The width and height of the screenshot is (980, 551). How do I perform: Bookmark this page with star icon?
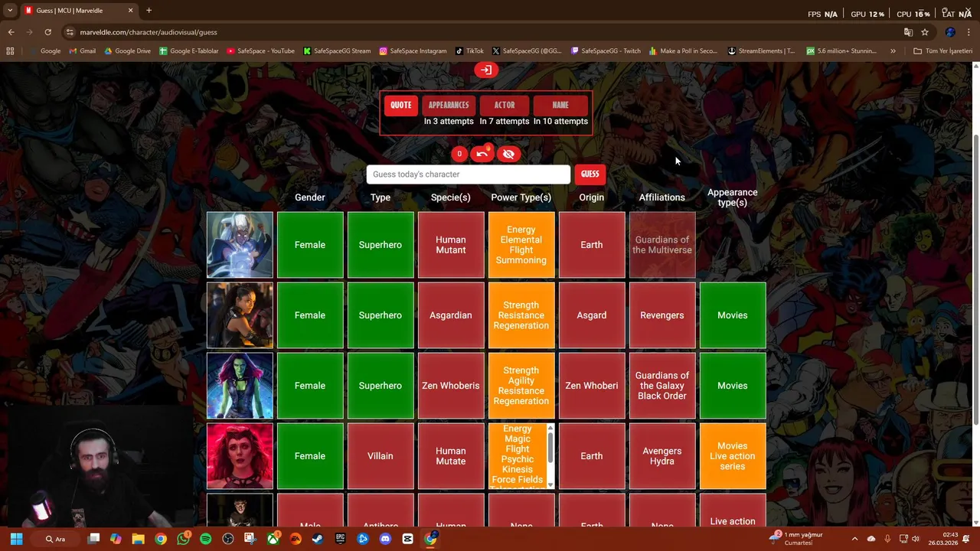(925, 32)
